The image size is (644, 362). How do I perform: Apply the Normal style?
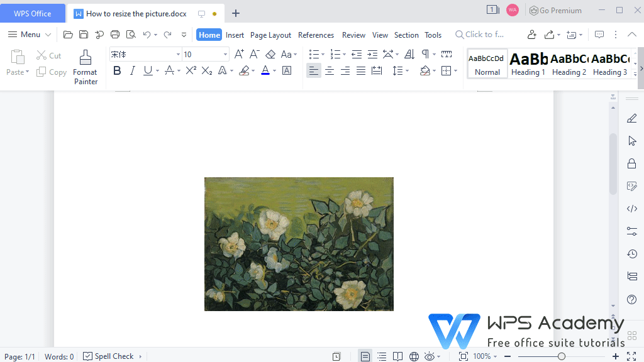pos(487,64)
